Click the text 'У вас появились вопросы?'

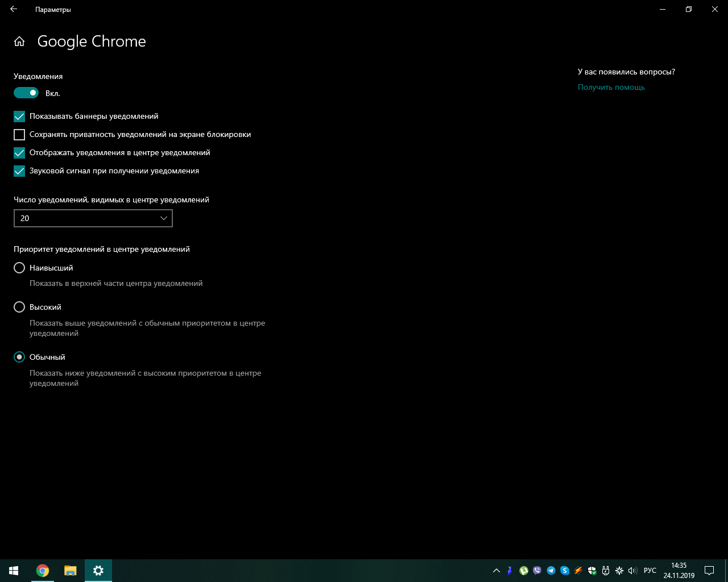(626, 72)
